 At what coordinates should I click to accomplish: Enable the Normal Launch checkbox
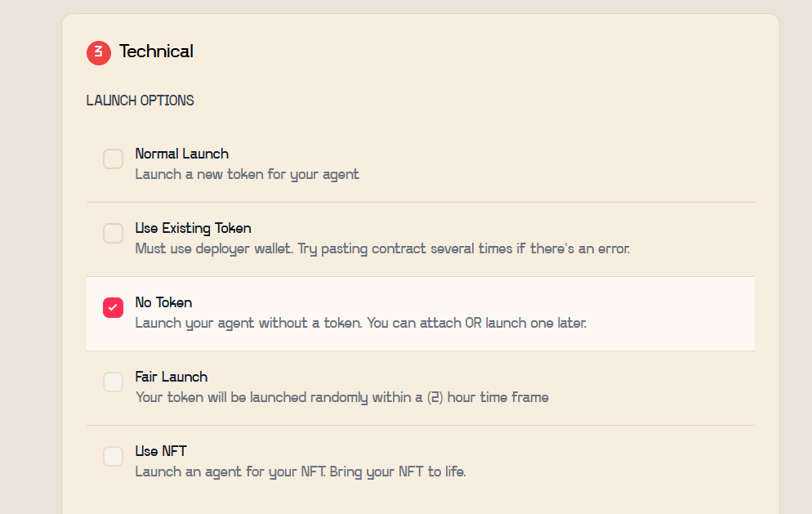pyautogui.click(x=113, y=159)
